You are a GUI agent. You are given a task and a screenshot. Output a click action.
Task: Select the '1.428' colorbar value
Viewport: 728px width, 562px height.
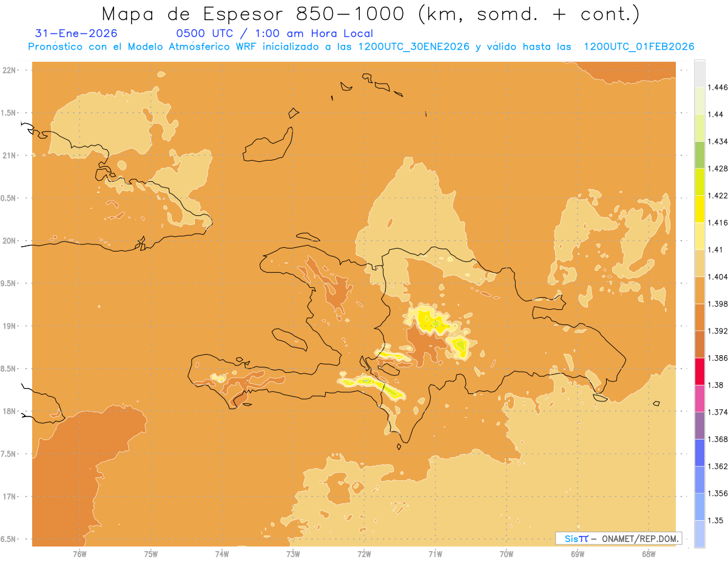click(x=719, y=169)
